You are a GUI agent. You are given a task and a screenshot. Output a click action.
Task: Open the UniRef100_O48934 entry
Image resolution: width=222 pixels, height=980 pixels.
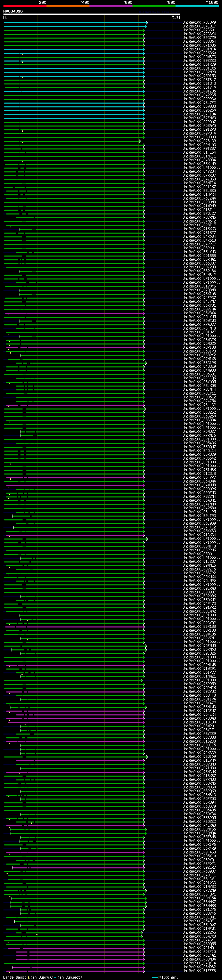pos(199,160)
